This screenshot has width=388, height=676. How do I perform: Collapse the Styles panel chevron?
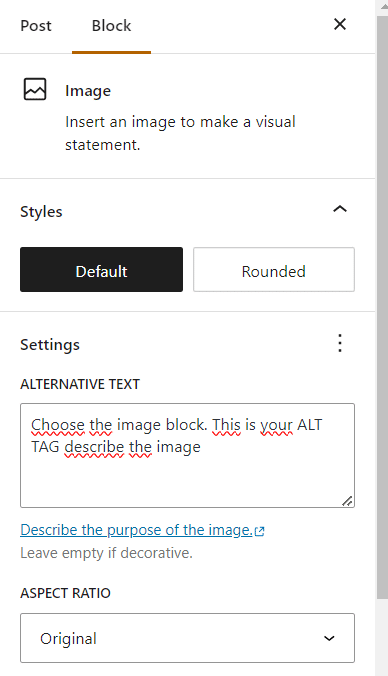coord(340,210)
